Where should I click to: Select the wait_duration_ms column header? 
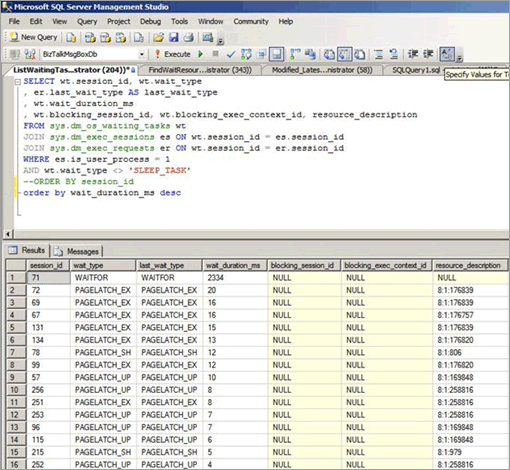click(234, 266)
